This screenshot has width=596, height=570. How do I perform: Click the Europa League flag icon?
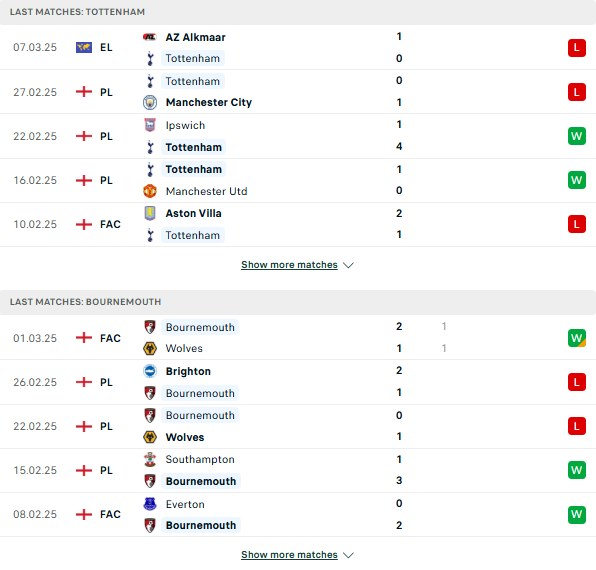click(84, 48)
